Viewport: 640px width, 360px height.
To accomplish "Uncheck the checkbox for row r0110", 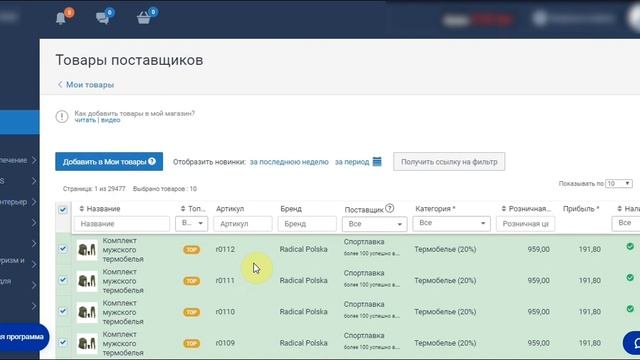I will (x=63, y=311).
